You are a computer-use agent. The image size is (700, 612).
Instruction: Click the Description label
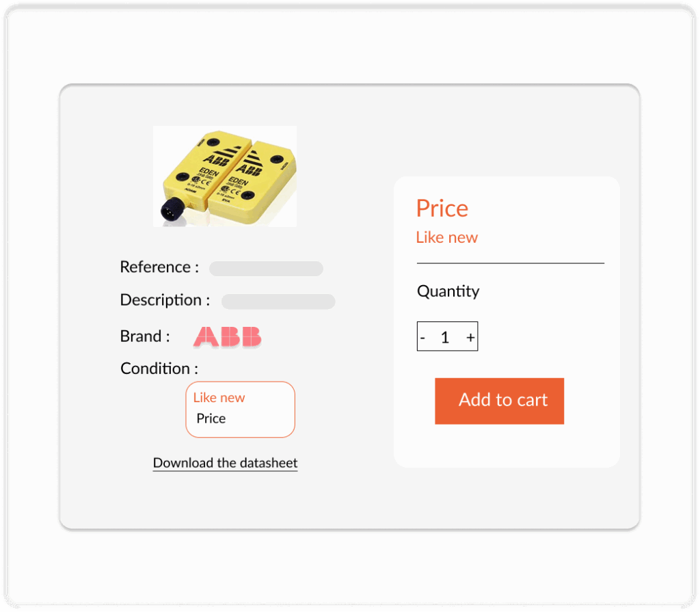[165, 300]
